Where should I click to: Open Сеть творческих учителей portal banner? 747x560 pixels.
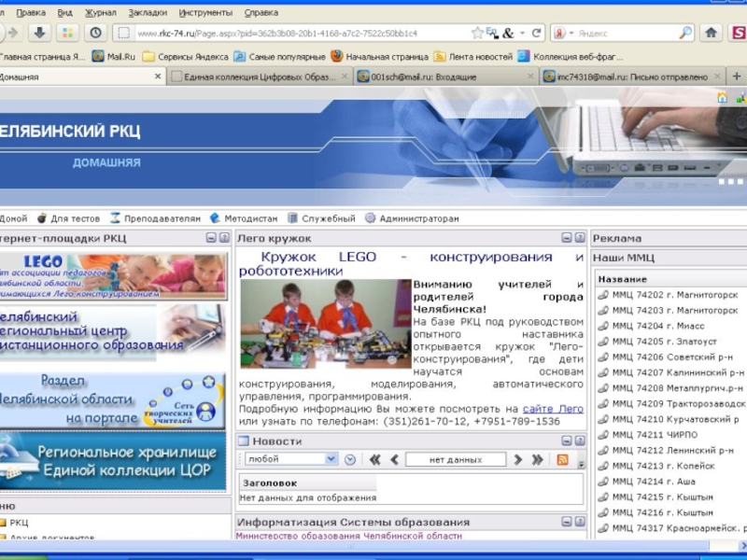112,400
